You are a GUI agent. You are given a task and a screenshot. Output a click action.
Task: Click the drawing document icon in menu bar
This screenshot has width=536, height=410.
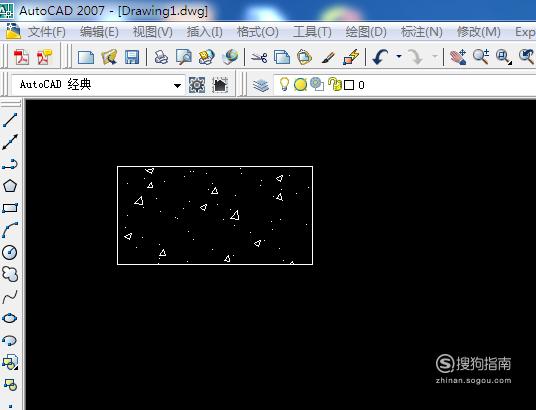pos(13,31)
